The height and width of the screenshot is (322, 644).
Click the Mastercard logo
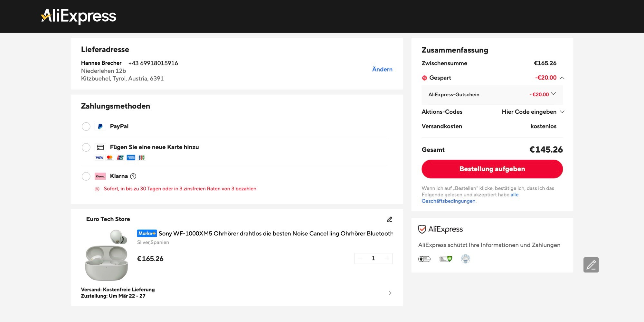[x=110, y=157]
